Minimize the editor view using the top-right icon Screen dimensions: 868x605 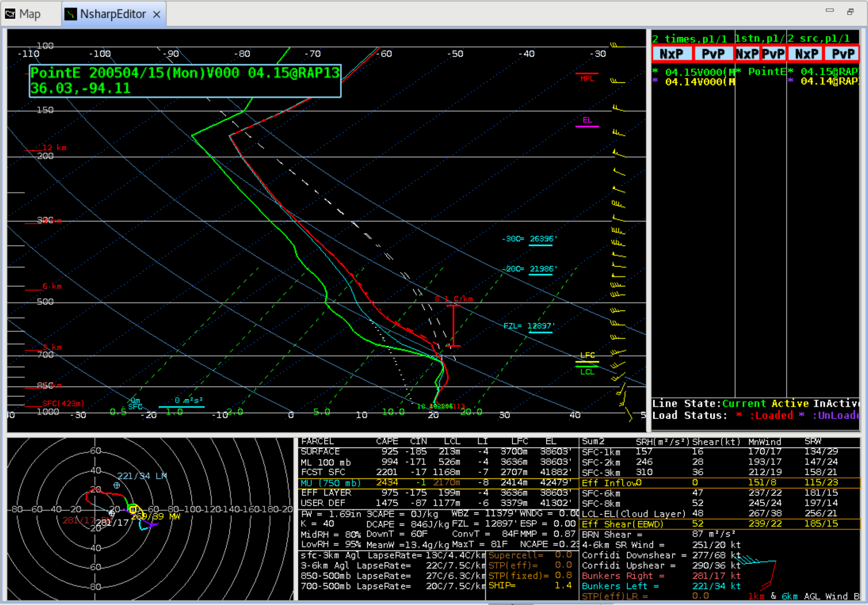coord(830,11)
